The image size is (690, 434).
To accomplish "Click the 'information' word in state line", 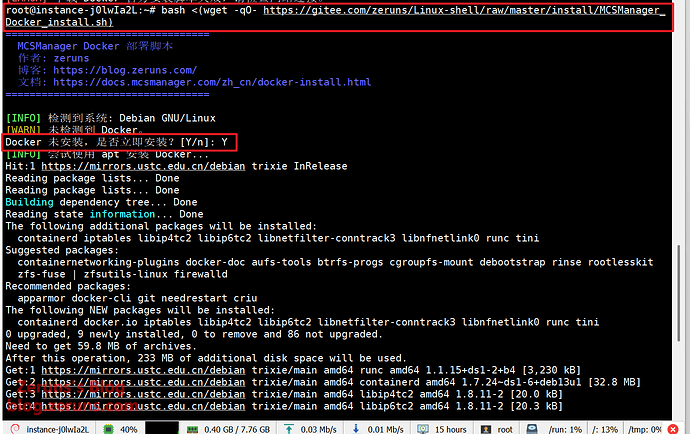I will click(122, 214).
